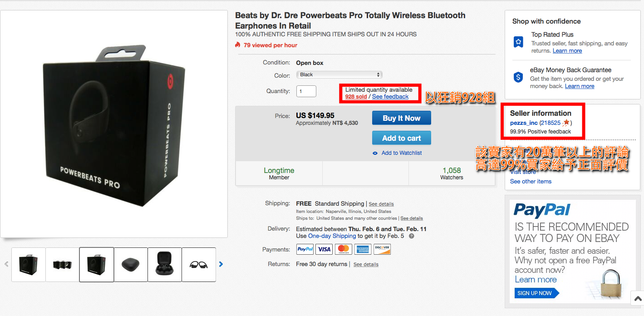
Task: Click PayPal Sign Up Now button
Action: [535, 293]
